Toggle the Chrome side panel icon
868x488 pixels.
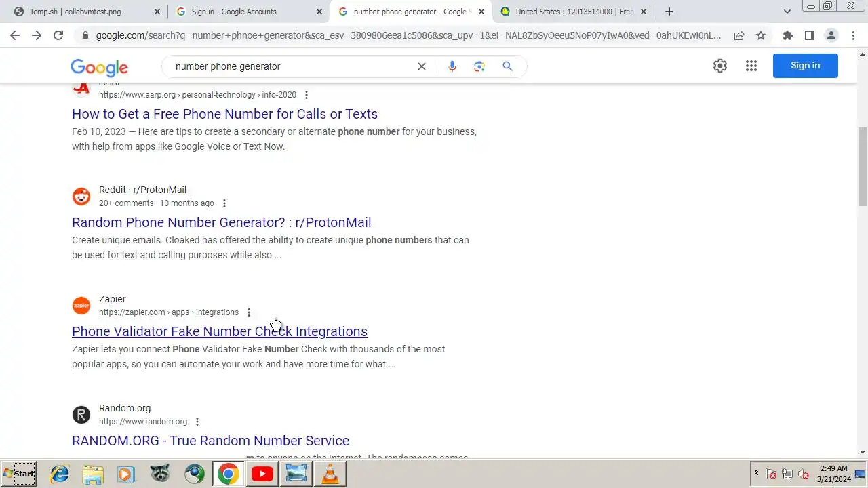(x=810, y=35)
